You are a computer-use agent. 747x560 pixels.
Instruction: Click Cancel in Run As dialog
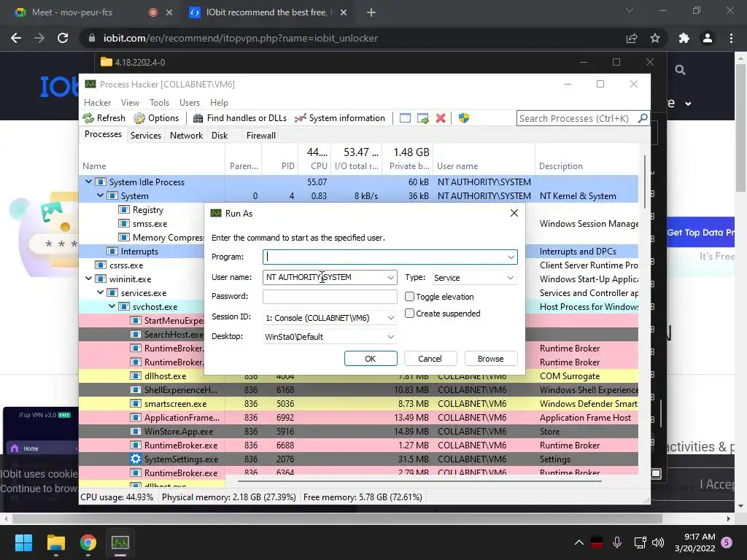(430, 359)
